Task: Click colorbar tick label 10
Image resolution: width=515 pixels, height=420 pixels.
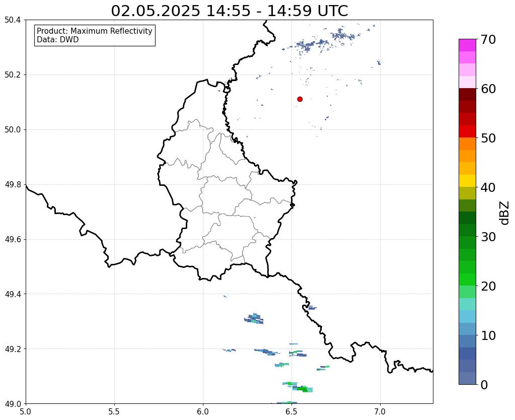Action: coord(488,335)
